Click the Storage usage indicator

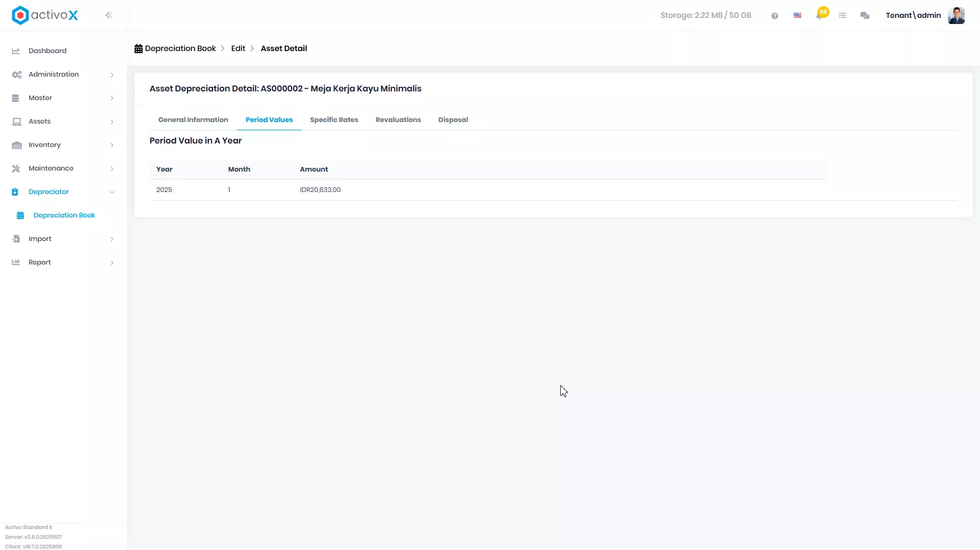point(706,15)
